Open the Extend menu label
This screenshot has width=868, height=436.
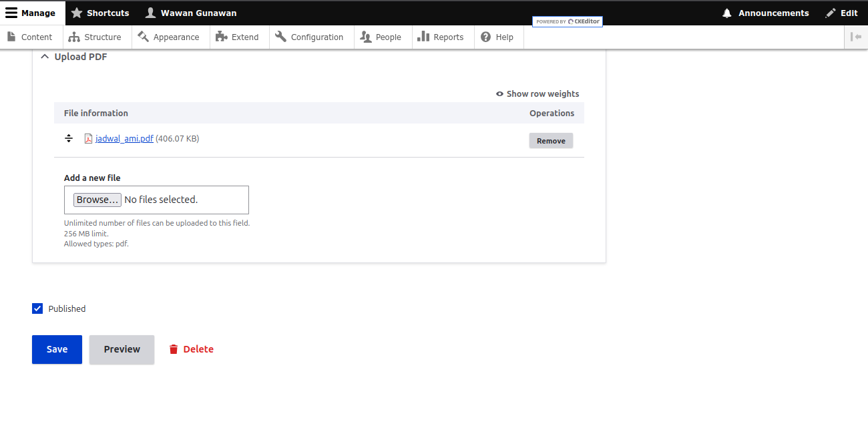pos(245,37)
